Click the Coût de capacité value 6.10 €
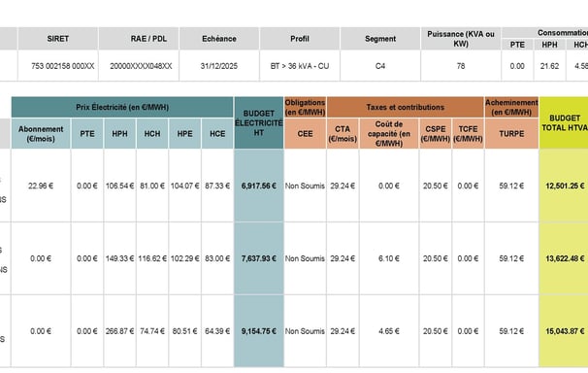The height and width of the screenshot is (373, 588). 389,258
